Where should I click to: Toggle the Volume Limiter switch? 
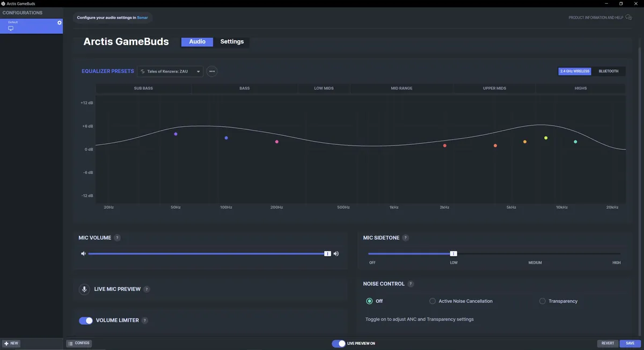tap(86, 320)
